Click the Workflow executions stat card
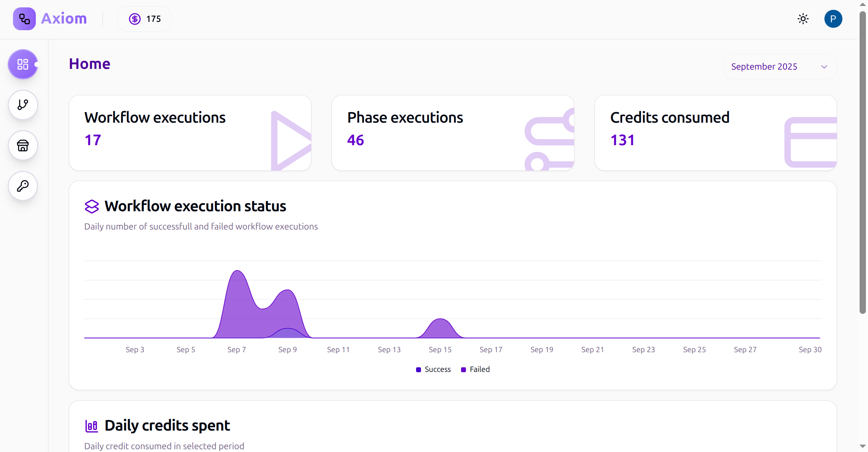 tap(190, 133)
